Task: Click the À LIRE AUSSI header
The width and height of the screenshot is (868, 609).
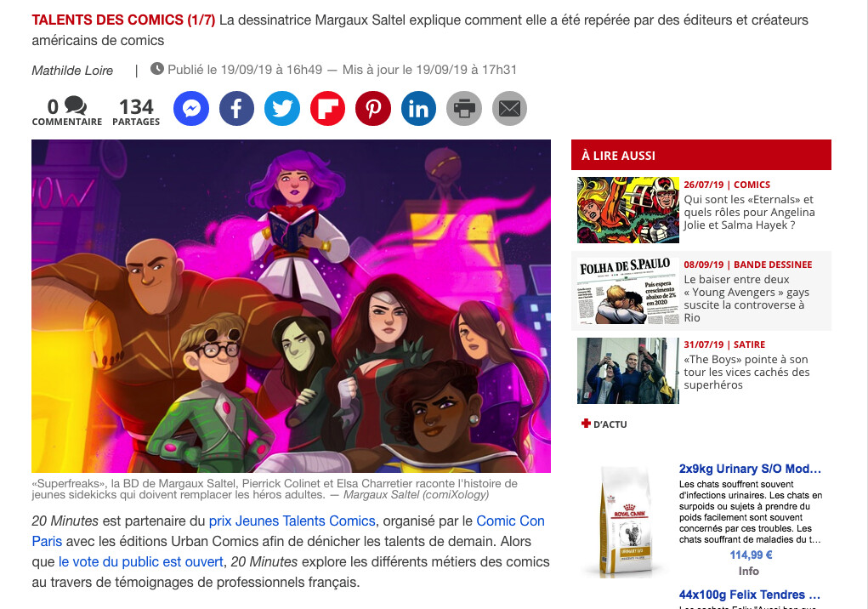Action: (701, 155)
